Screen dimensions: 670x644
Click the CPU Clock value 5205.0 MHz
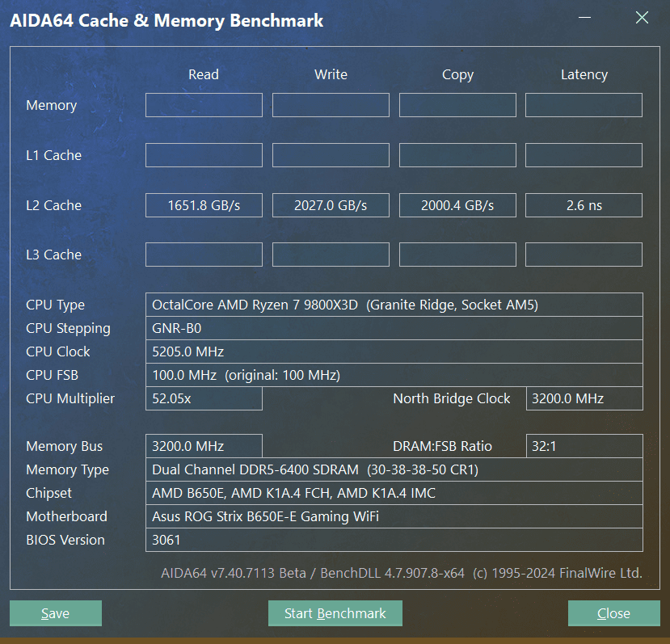pos(394,351)
